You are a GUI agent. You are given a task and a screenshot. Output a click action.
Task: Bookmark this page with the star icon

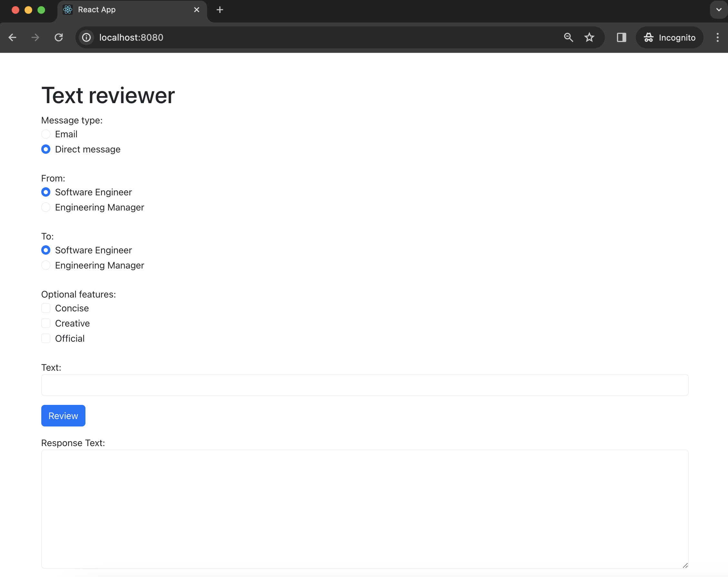pos(589,37)
